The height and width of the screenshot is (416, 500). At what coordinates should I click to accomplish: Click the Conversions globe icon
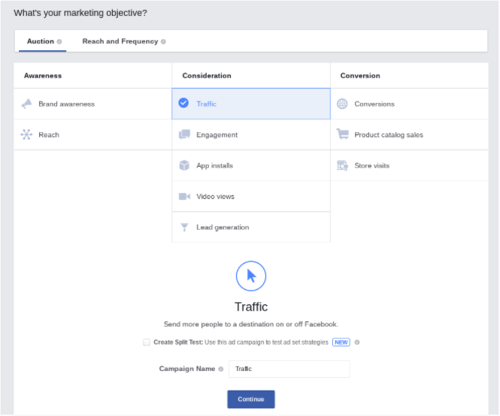[x=342, y=104]
